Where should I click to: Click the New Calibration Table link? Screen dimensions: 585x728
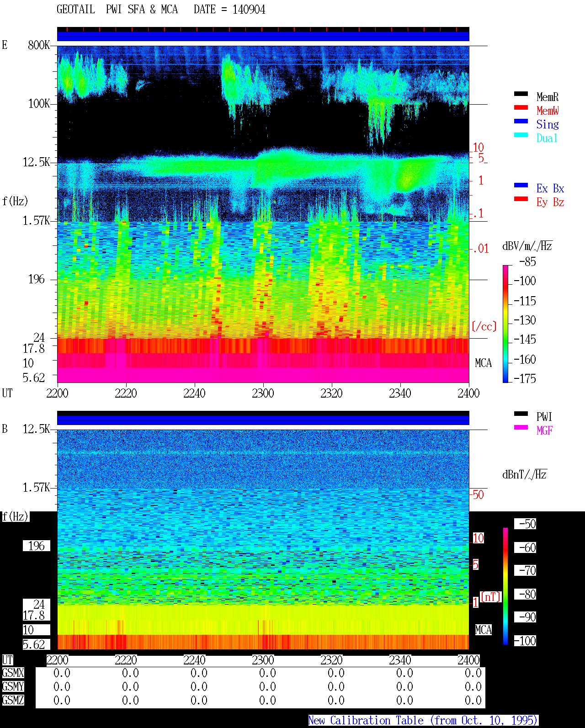tap(423, 720)
